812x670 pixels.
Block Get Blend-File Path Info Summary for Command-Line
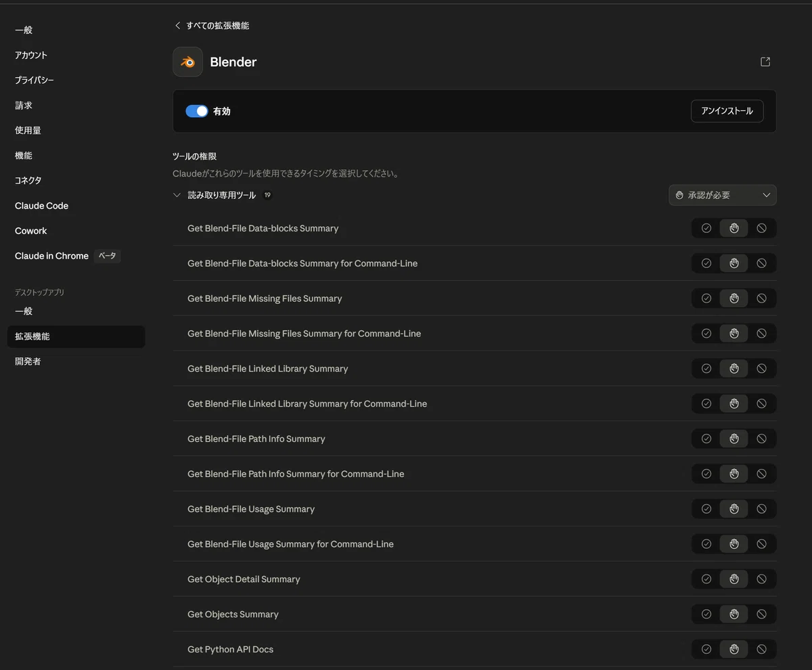pos(761,474)
